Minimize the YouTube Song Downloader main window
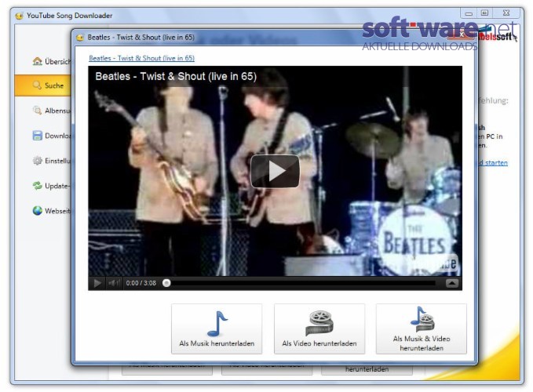Viewport: 533px width, 392px height. pos(469,13)
